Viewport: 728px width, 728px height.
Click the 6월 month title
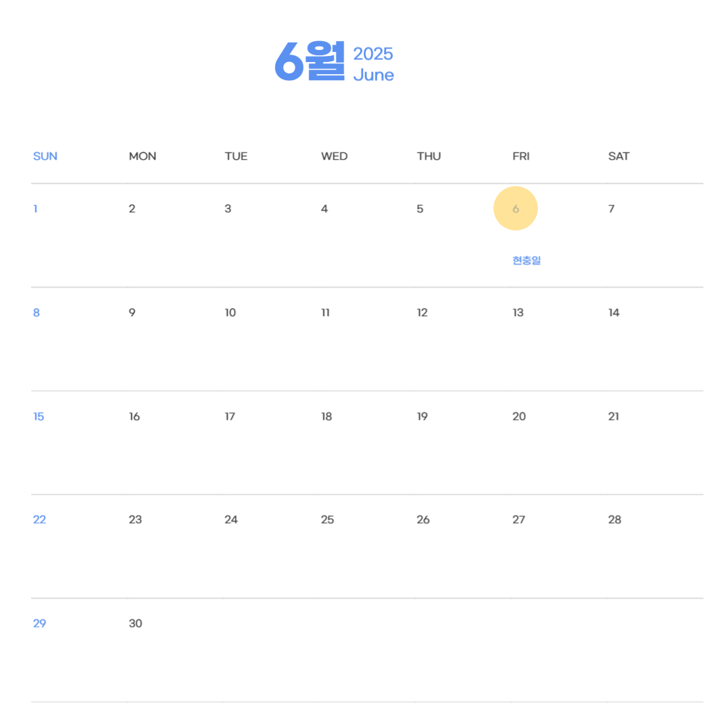309,61
